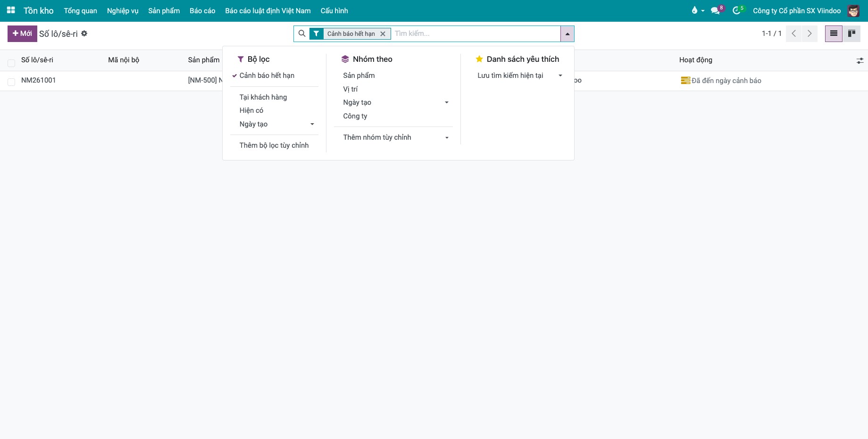Open the debug droplet icon menu
Viewport: 868px width, 439px height.
pos(697,10)
